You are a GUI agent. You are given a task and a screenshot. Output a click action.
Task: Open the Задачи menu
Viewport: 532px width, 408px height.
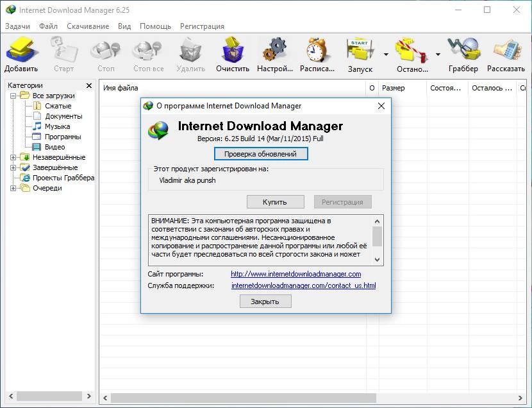pos(18,26)
